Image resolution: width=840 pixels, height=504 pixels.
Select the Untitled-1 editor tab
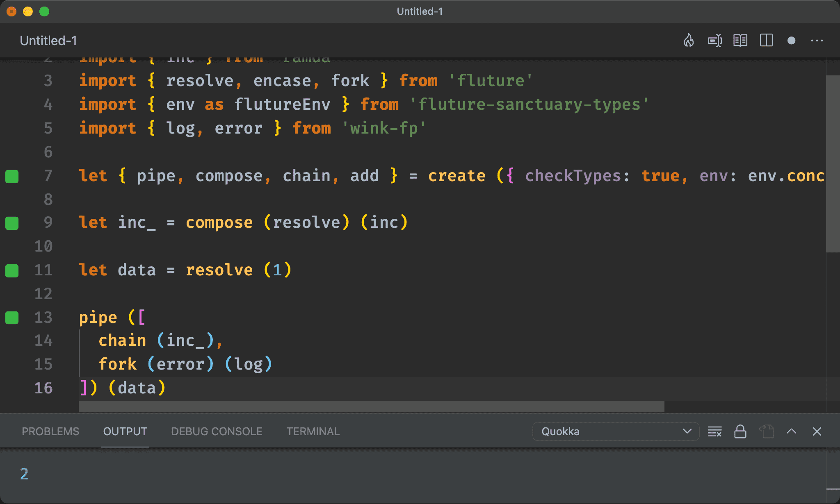48,41
